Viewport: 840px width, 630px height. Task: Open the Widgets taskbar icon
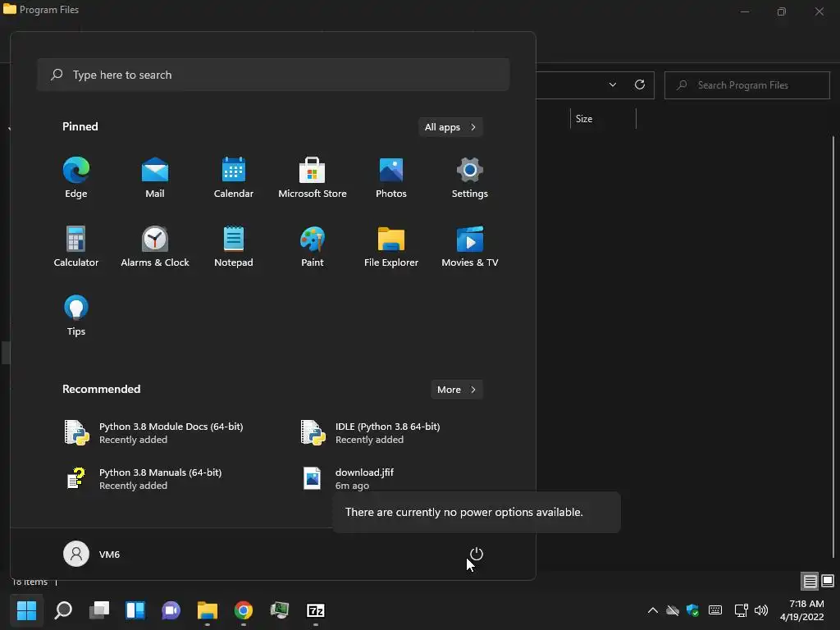click(x=135, y=610)
